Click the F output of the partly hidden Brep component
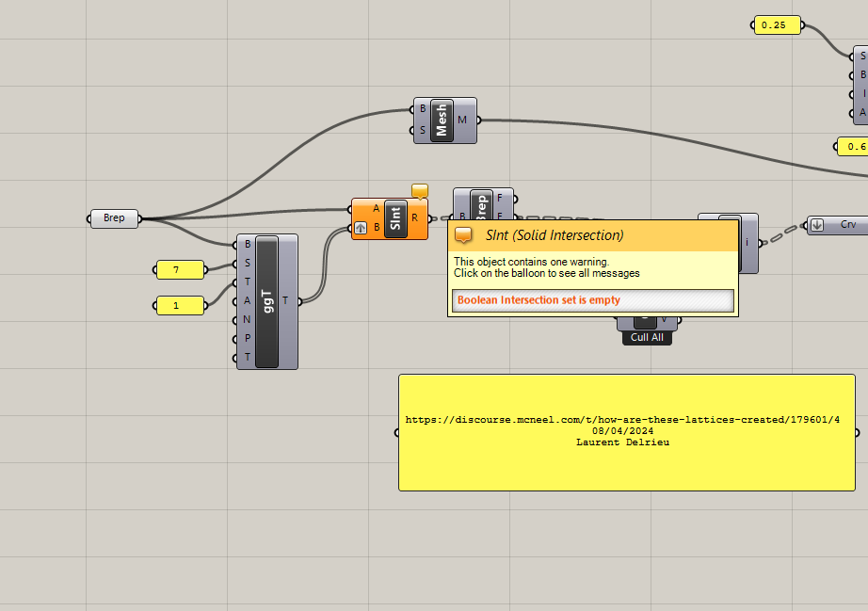This screenshot has height=611, width=868. [x=499, y=198]
